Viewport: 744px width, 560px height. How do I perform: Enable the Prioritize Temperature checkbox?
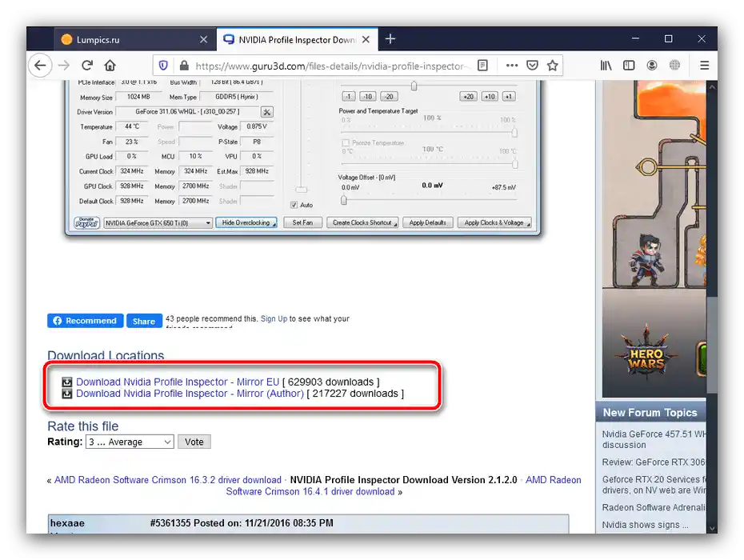click(x=346, y=143)
